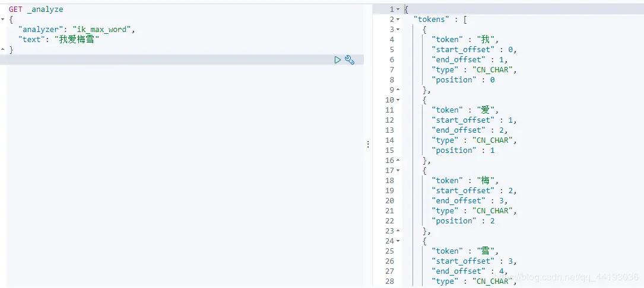Click "type" : "CN_CHAR" on line 7
This screenshot has width=644, height=288.
(x=474, y=70)
